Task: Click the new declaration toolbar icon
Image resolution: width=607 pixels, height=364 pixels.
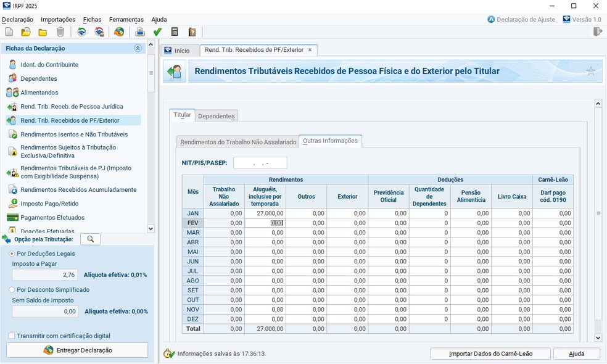Action: [9, 32]
